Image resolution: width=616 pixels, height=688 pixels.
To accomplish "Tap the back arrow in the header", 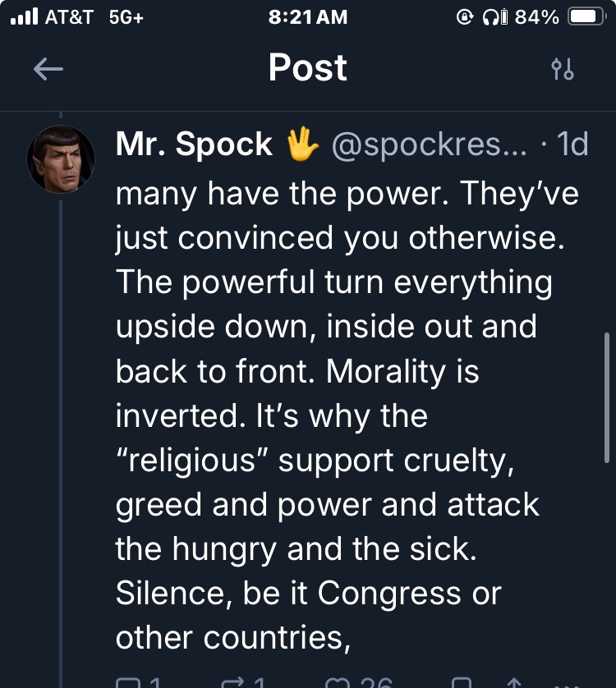I will [x=48, y=70].
